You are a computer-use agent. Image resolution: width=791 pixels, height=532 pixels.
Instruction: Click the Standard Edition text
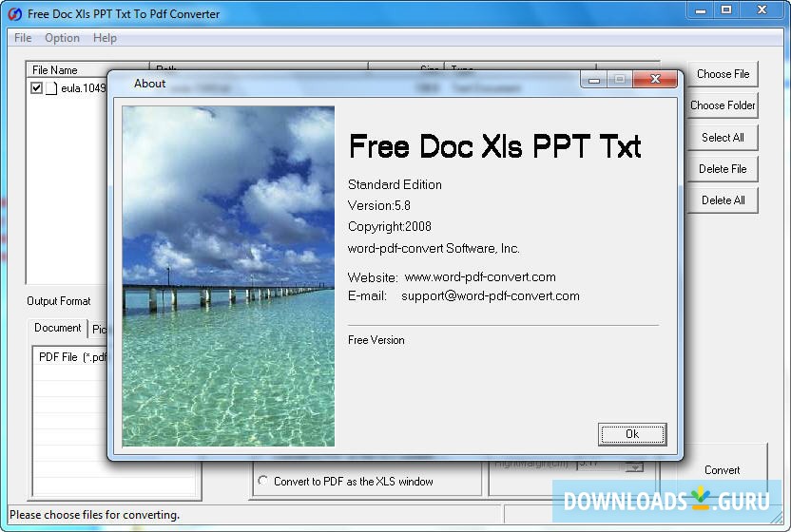[395, 184]
